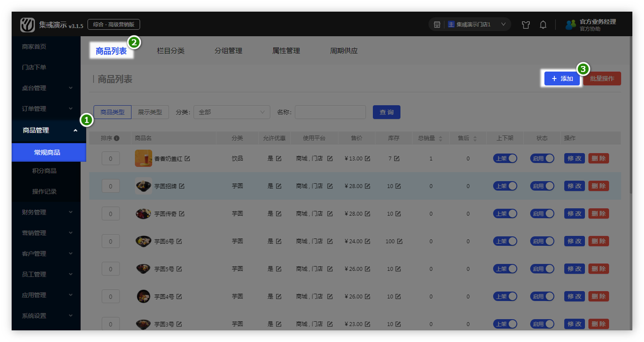Edit the name of 芋圆5号

tap(179, 269)
